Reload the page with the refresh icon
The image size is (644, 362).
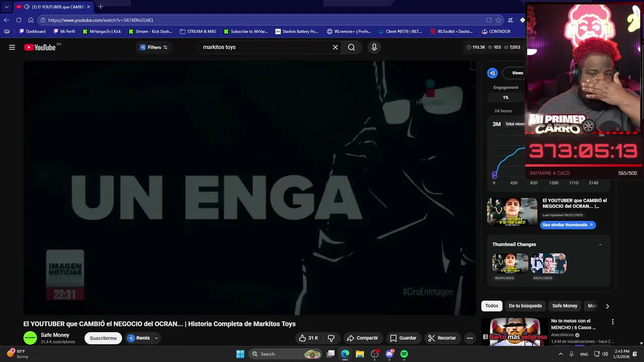click(x=19, y=20)
